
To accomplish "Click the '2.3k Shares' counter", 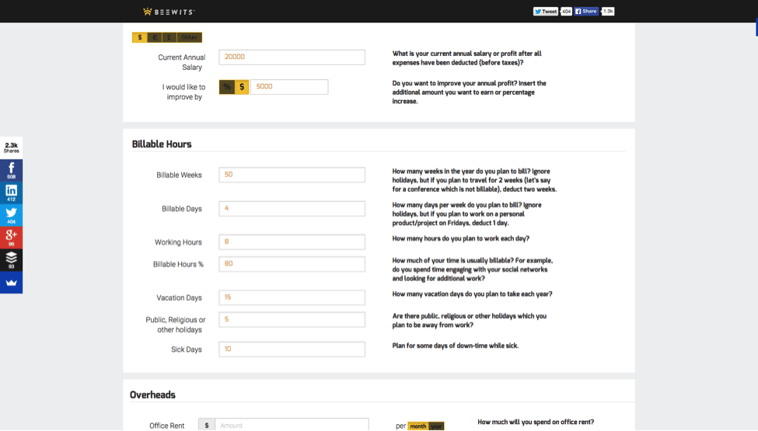I will (x=11, y=148).
